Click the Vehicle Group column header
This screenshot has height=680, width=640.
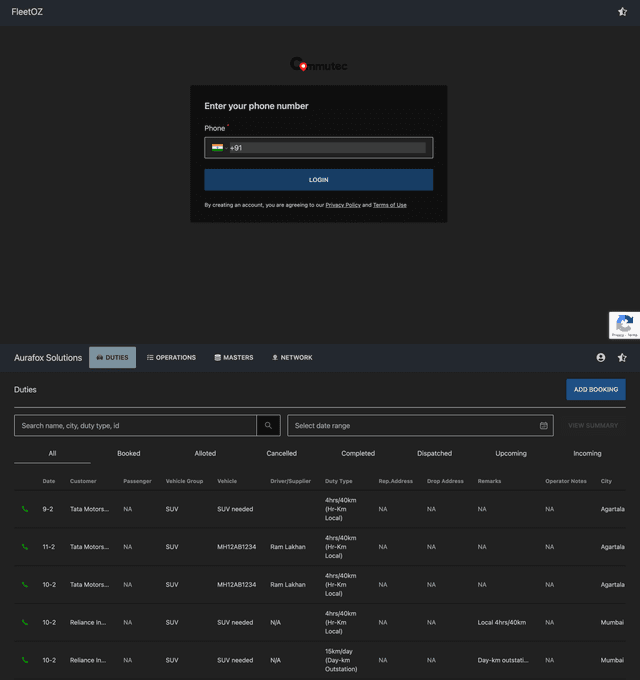click(184, 481)
